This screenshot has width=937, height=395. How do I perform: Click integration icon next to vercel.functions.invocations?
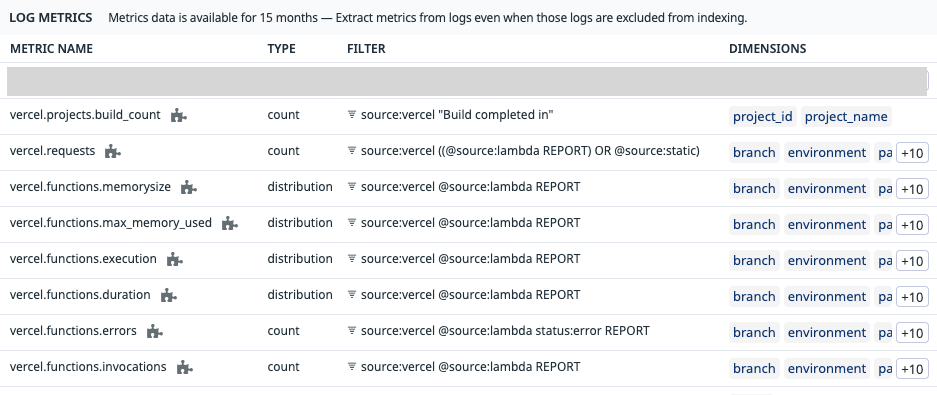(x=185, y=368)
